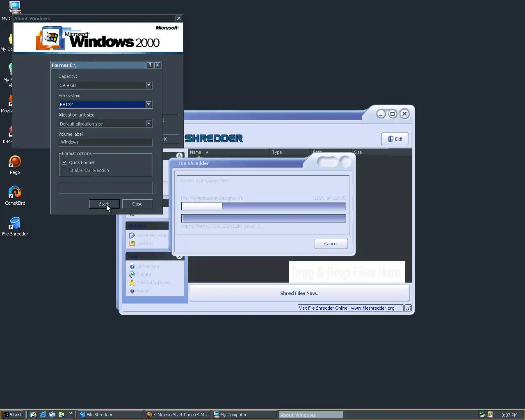This screenshot has width=525, height=420.
Task: Click the Show Desktop quick launch icon
Action: pyautogui.click(x=33, y=415)
